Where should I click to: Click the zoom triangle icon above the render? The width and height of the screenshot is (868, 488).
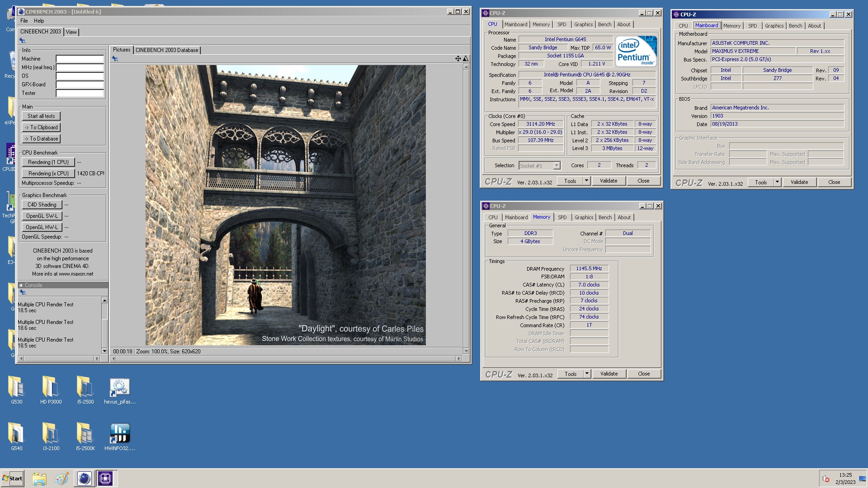coord(466,58)
